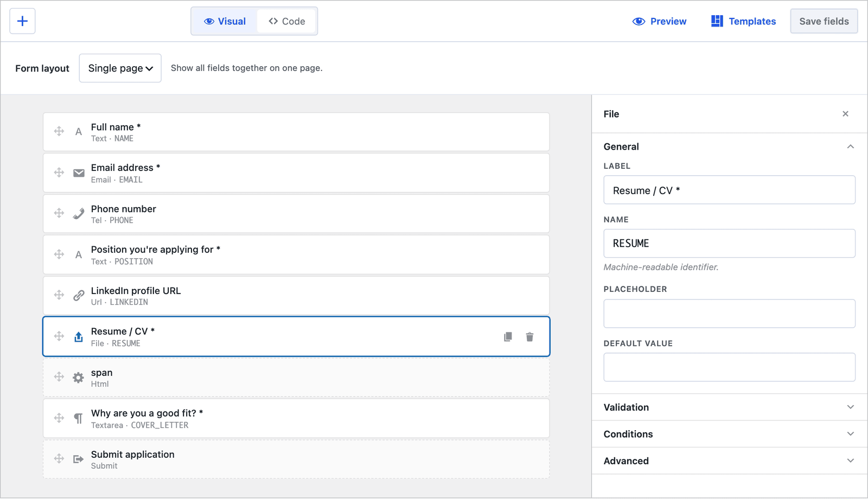Viewport: 868px width, 499px height.
Task: Click envelope icon of Email address field
Action: pyautogui.click(x=79, y=173)
